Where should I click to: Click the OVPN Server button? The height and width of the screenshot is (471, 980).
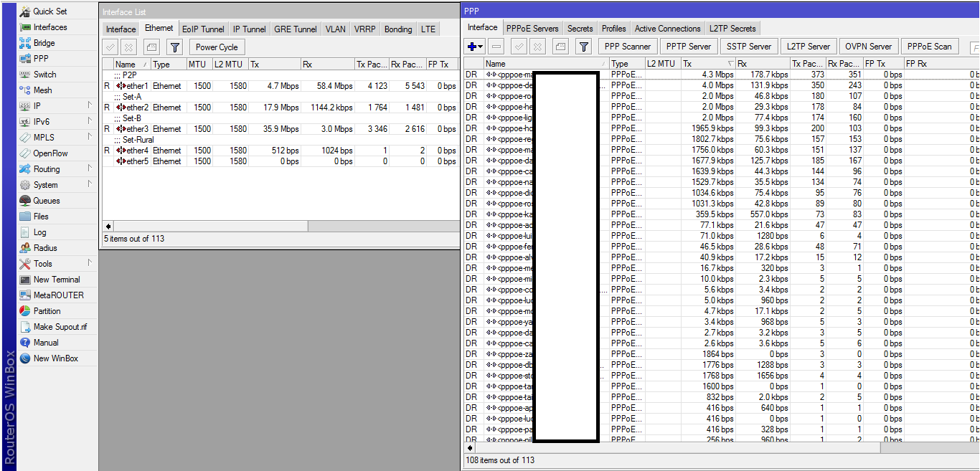[x=868, y=47]
